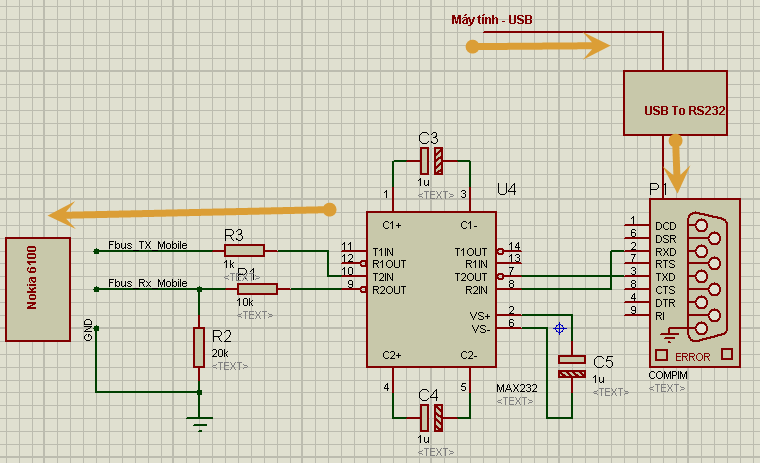Click the Fbus_Rx_Mobile terminal label
The height and width of the screenshot is (463, 760).
click(x=147, y=283)
